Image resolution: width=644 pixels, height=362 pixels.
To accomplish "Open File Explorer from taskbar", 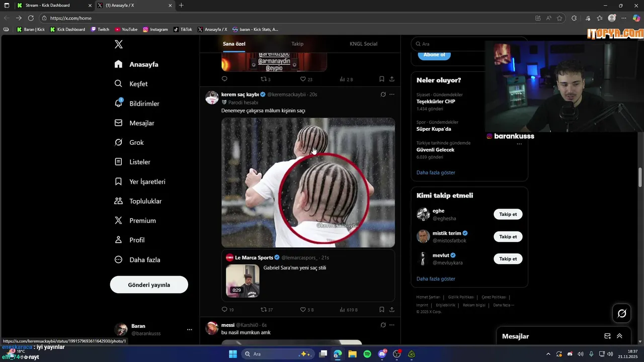I will (352, 354).
